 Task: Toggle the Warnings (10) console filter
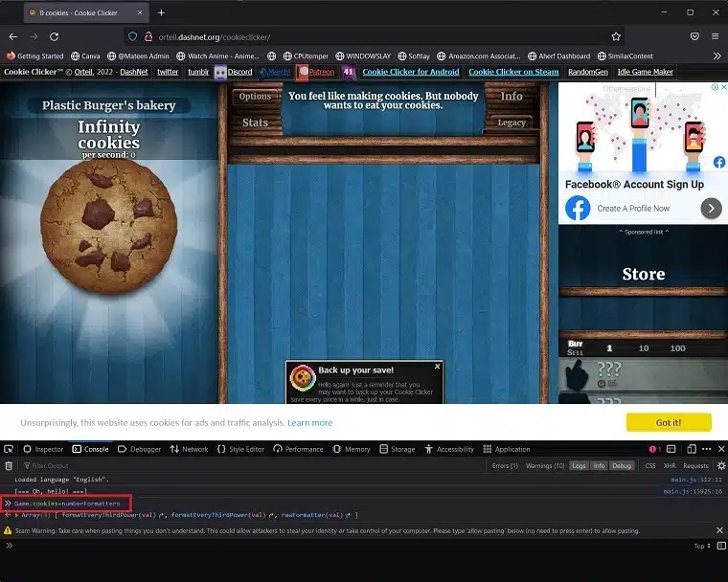(x=545, y=465)
